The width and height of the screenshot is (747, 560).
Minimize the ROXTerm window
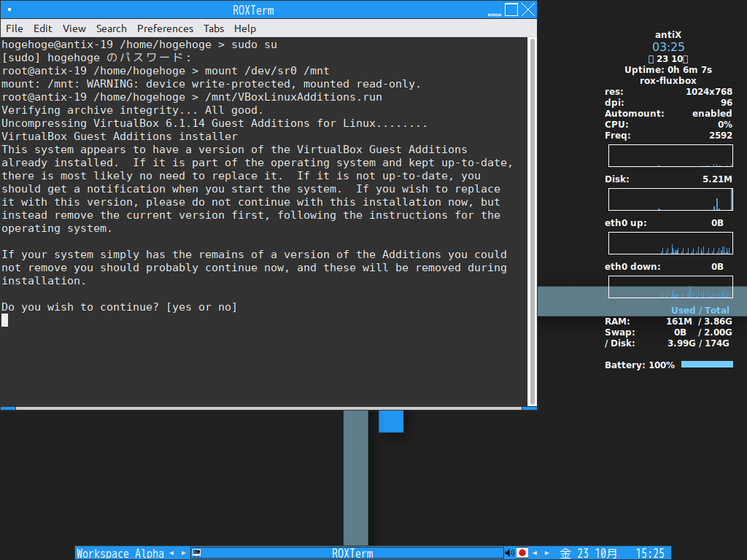pos(495,10)
